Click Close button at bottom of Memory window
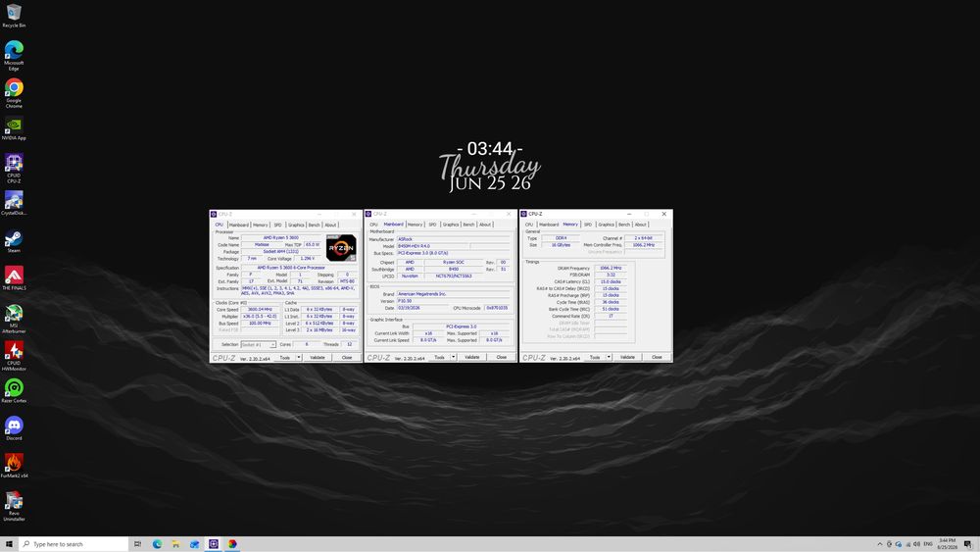Image resolution: width=980 pixels, height=552 pixels. click(x=657, y=357)
